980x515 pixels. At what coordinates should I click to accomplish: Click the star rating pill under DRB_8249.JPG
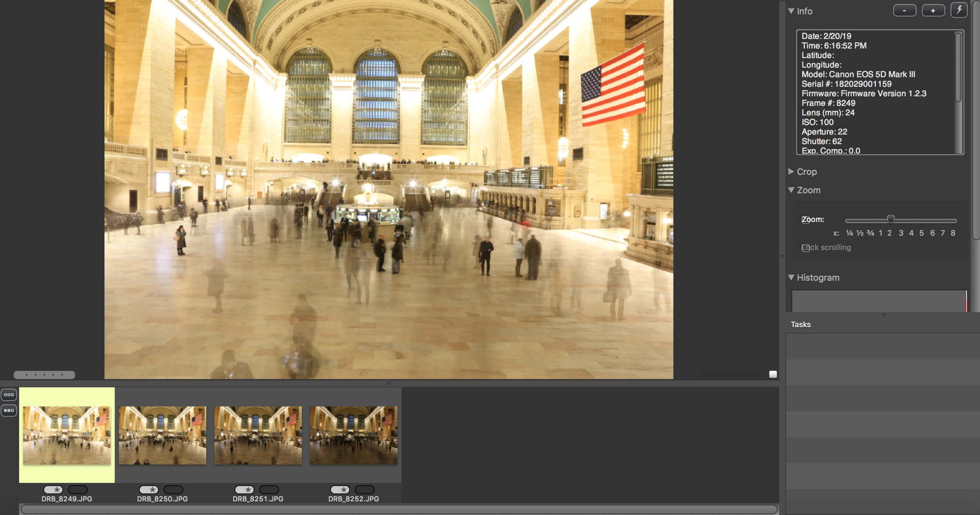coord(53,490)
